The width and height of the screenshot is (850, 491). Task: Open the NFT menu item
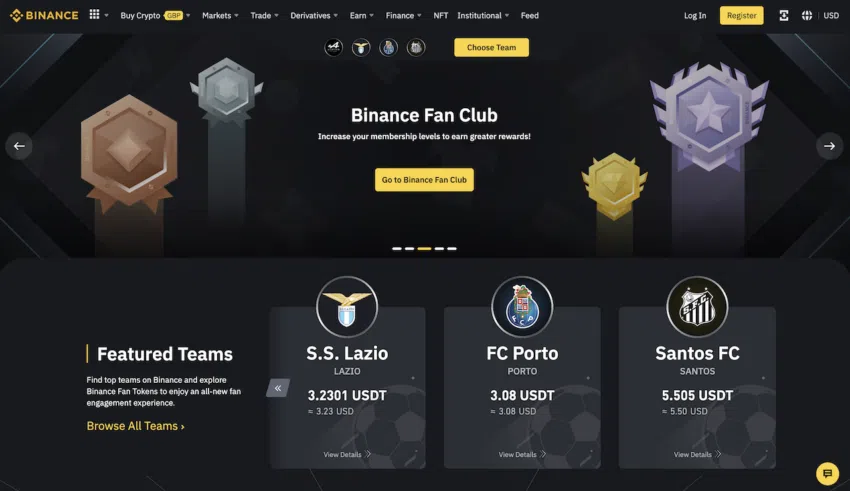(x=441, y=16)
